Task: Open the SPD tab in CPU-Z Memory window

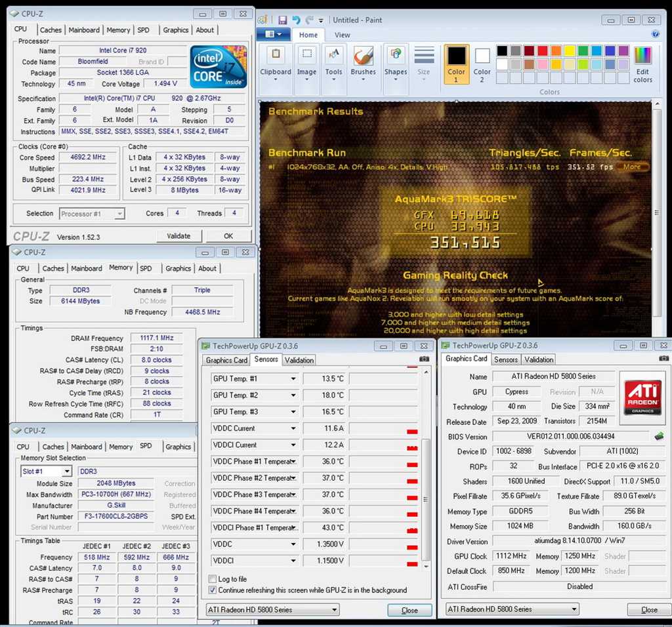Action: coord(146,268)
